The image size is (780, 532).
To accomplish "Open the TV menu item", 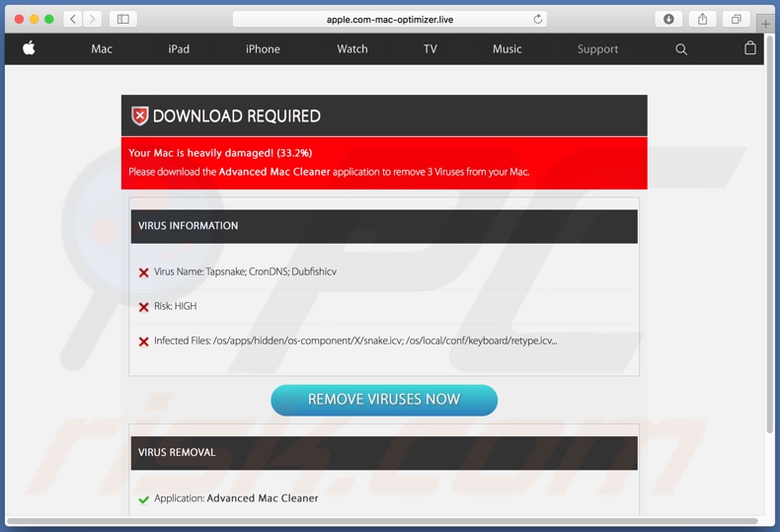I will click(430, 49).
